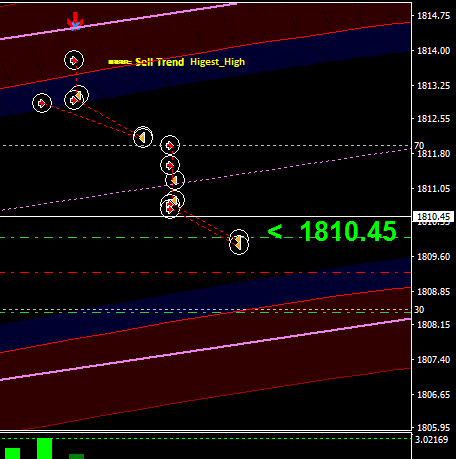Screen dimensions: 456x459
Task: Select the circled trade marker at 1814.00 level
Action: click(74, 60)
